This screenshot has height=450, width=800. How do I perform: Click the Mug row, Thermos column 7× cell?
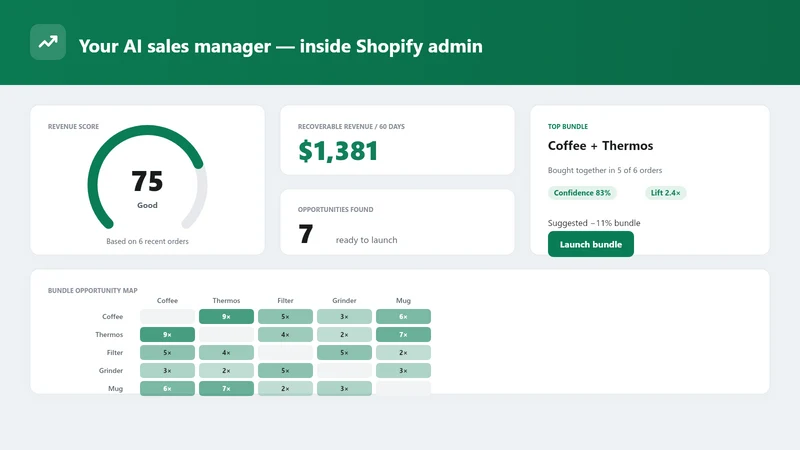click(x=226, y=388)
